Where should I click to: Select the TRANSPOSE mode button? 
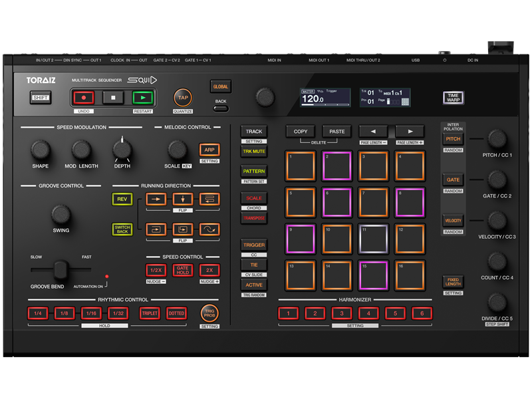[x=254, y=218]
